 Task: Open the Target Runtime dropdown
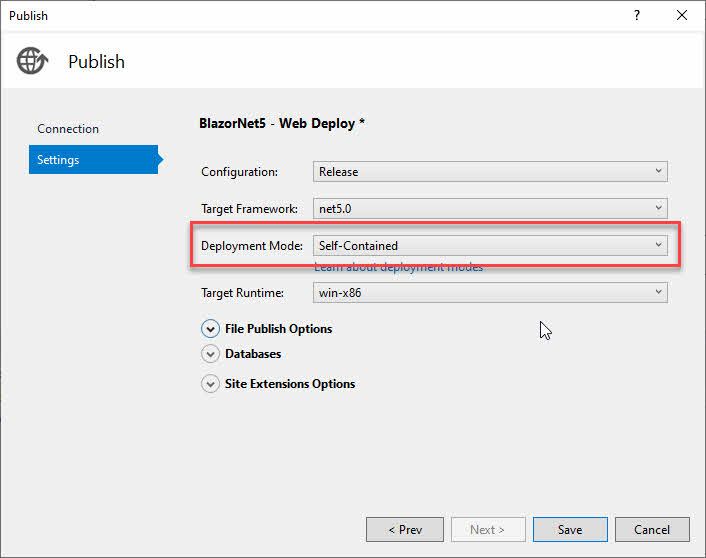point(490,293)
